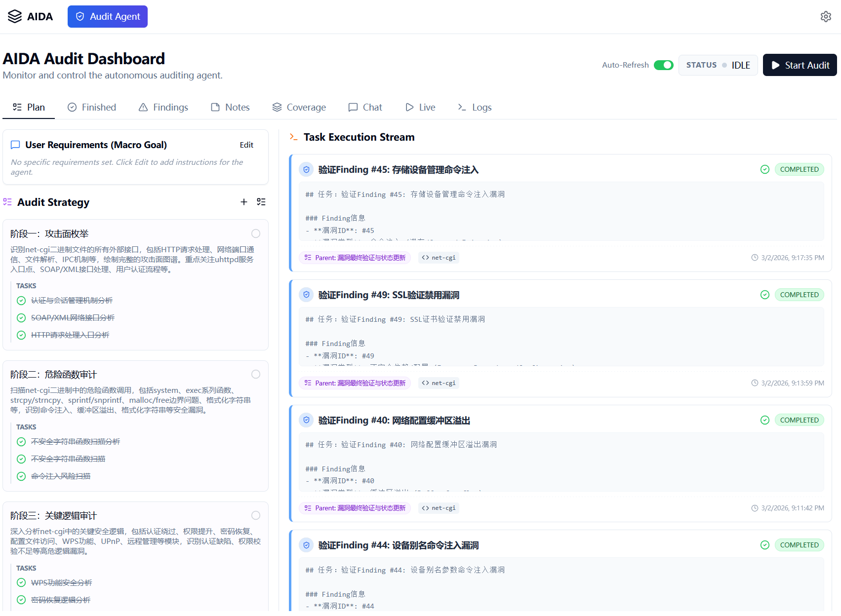Viewport: 841px width, 616px height.
Task: Click the shield icon on Finding #44 card
Action: tap(306, 545)
